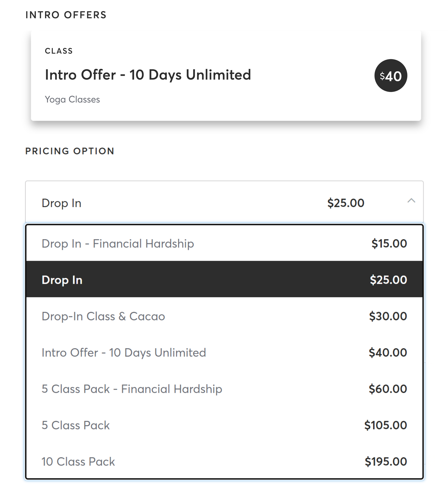Image resolution: width=448 pixels, height=486 pixels.
Task: Click the PRICING OPTION section heading
Action: (x=70, y=151)
